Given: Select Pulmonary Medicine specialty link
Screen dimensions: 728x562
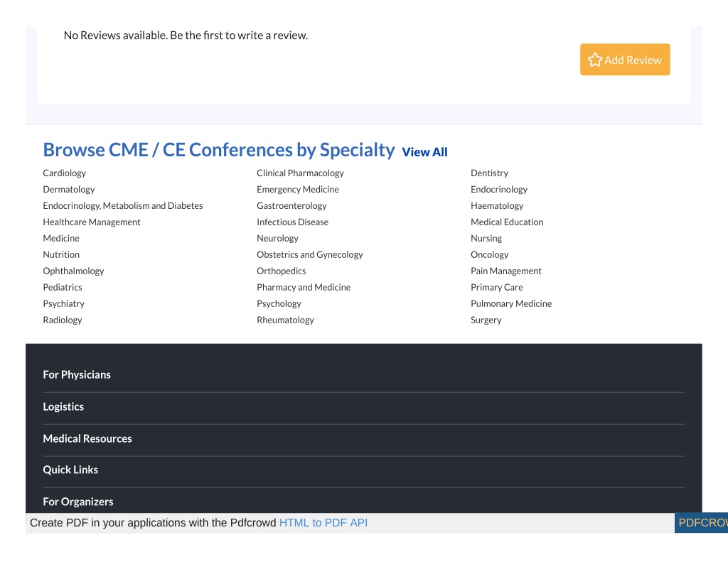Looking at the screenshot, I should click(x=511, y=303).
